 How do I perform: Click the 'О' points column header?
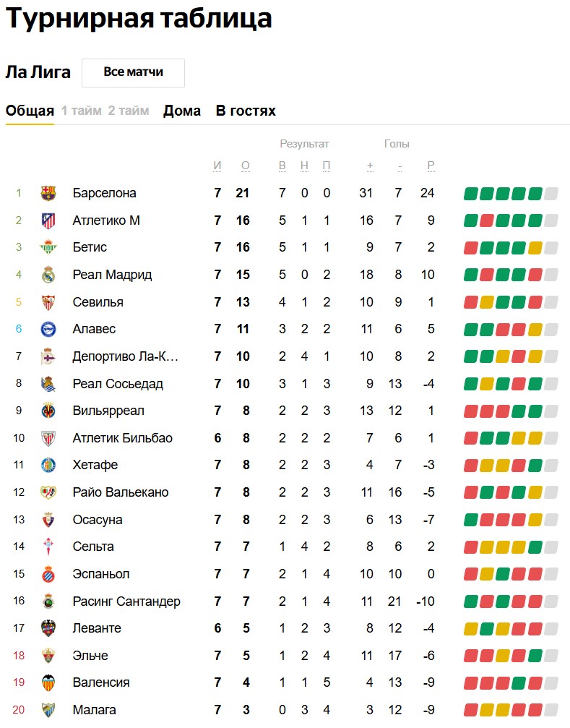[246, 166]
